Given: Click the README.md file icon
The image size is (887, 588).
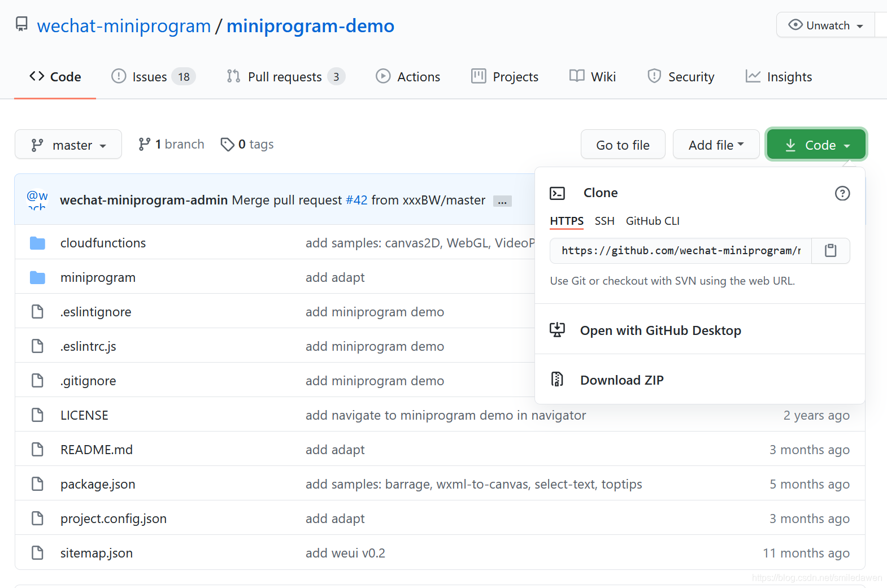Looking at the screenshot, I should (x=37, y=450).
